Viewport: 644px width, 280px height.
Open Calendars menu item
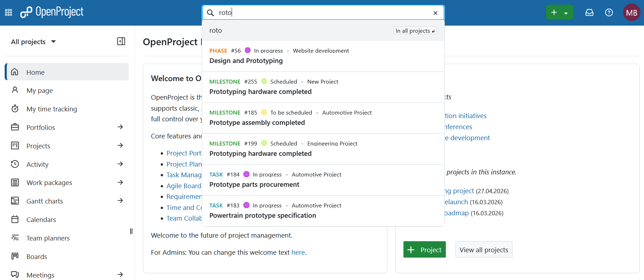(67, 220)
